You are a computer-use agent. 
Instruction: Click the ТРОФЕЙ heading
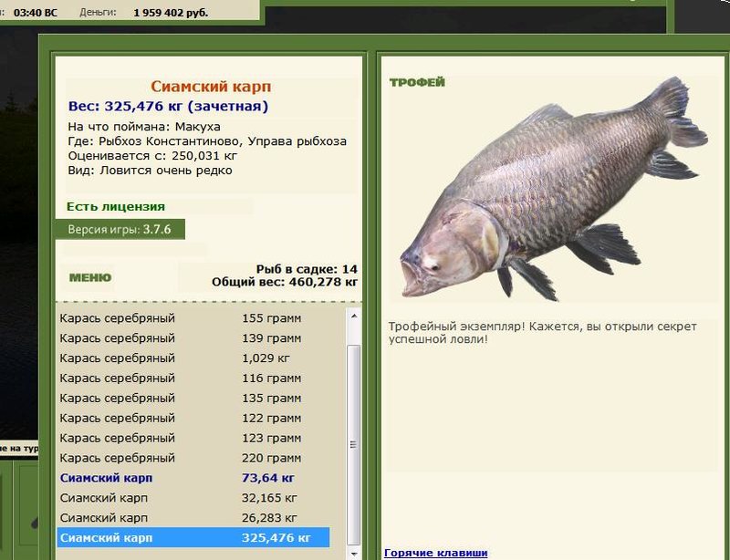tap(417, 82)
